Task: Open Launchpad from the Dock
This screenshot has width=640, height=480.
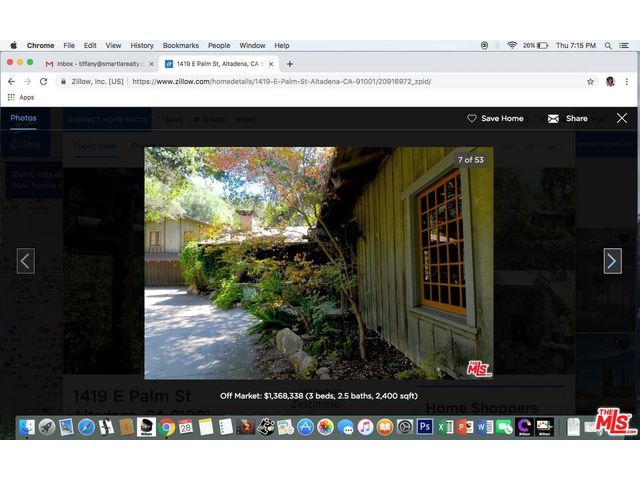Action: tap(47, 427)
